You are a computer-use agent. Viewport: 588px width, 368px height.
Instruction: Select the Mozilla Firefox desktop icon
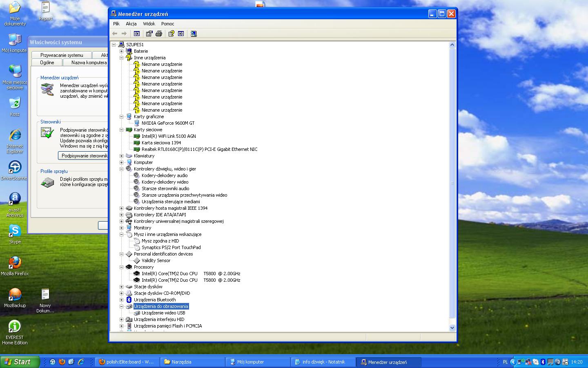15,266
